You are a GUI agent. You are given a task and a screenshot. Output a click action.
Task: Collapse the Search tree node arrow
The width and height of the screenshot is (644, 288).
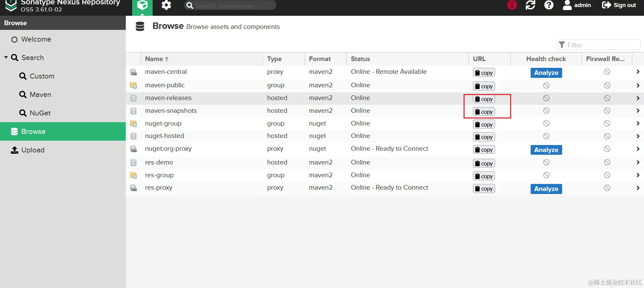[6, 57]
